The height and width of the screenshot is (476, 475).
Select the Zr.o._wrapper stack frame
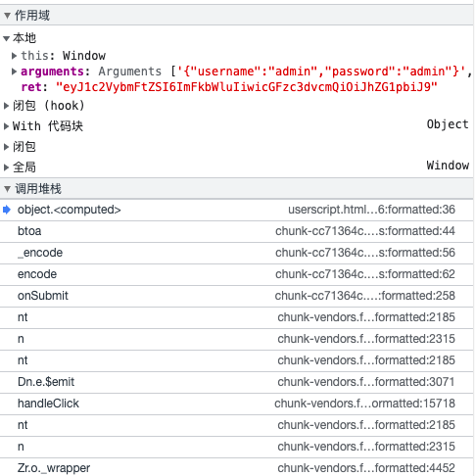click(x=237, y=468)
